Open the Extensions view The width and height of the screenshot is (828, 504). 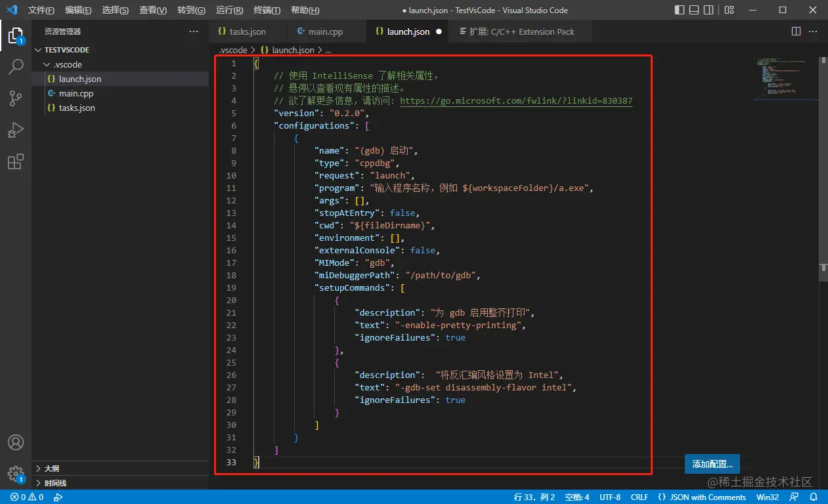tap(16, 161)
